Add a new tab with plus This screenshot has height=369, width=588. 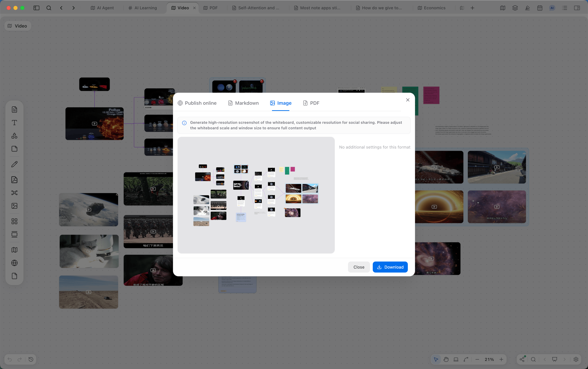click(x=472, y=8)
